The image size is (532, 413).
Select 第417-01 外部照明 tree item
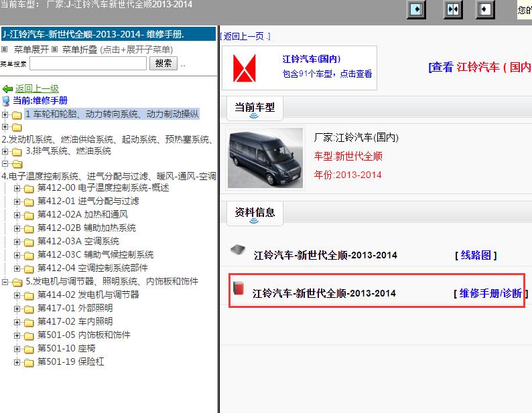point(75,308)
